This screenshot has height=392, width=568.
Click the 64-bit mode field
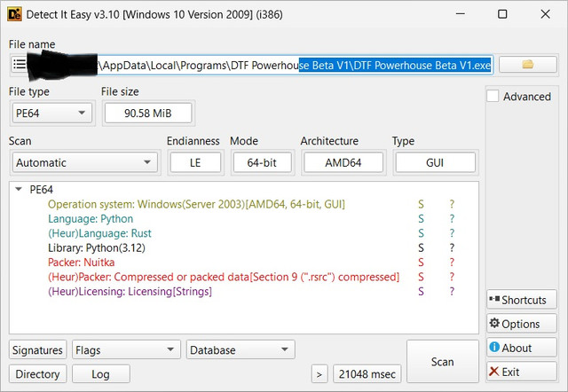coord(262,162)
